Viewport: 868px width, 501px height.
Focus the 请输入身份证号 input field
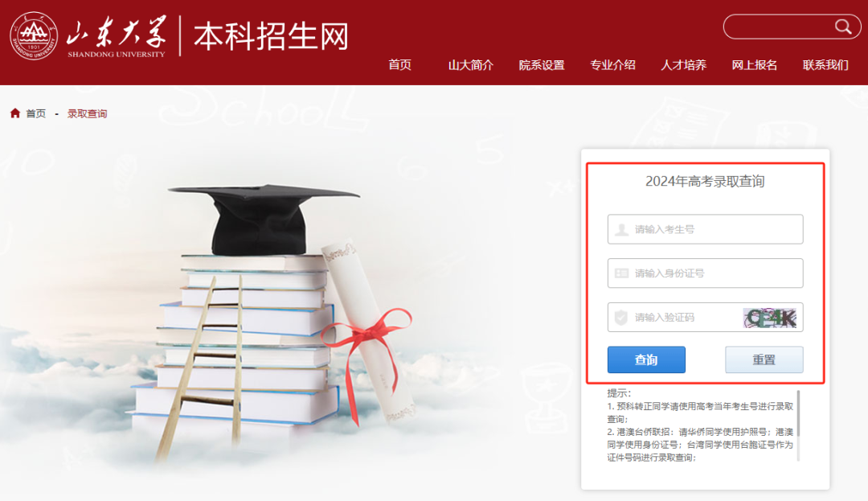[706, 273]
